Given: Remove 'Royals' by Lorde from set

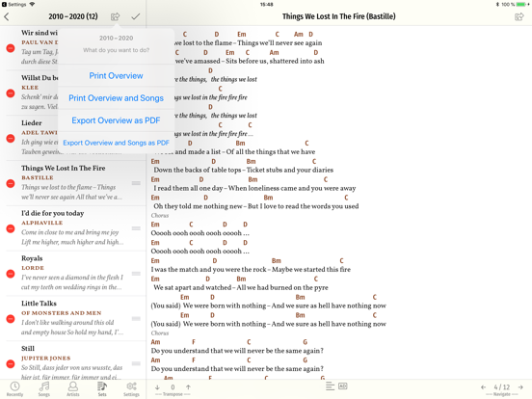Looking at the screenshot, I should coord(11,274).
